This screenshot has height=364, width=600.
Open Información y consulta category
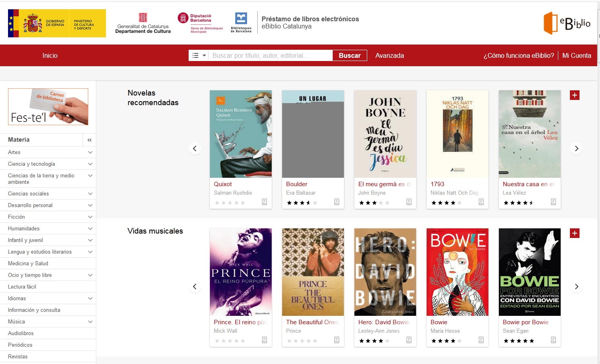34,310
